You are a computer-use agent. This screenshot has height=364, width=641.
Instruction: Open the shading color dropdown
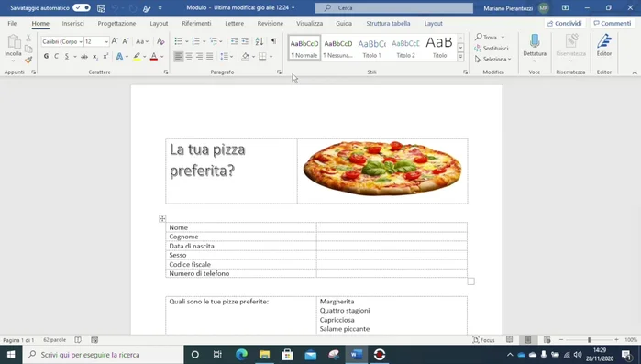[x=253, y=56]
